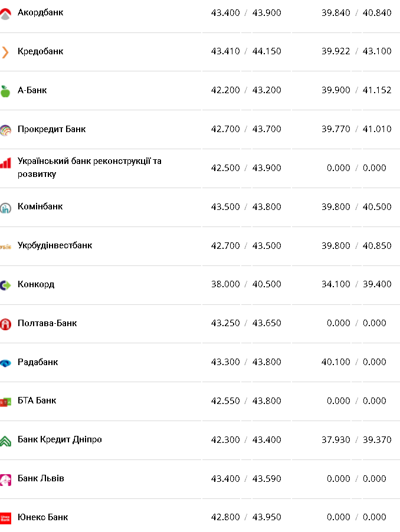Click the Конкорд rate 38.000 / 40.500
400x532 pixels.
coord(246,284)
